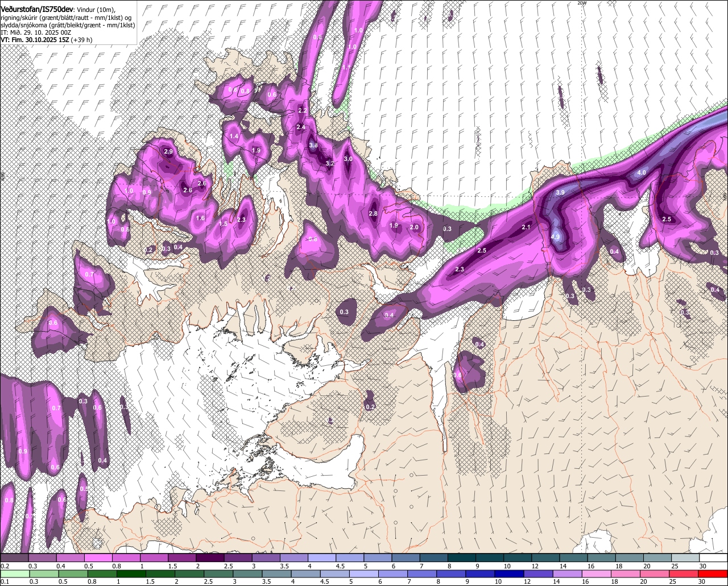
Task: Click the 'VT: Fim. 30.10.2025 15Z (+39 h)' line
Action: pos(47,40)
